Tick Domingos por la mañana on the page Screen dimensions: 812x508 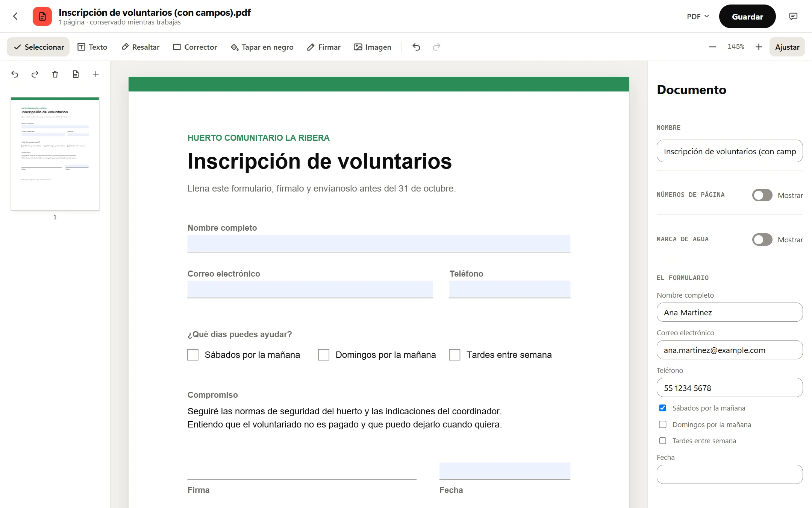coord(324,355)
